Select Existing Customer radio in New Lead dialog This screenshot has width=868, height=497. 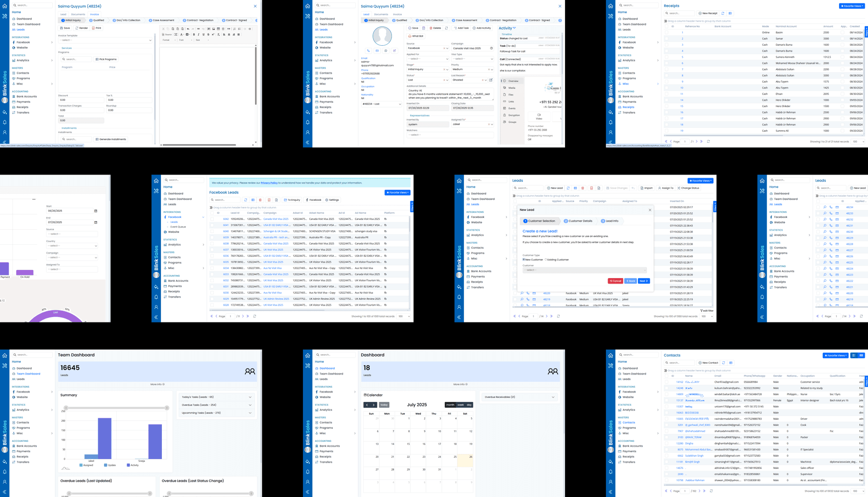click(x=546, y=260)
